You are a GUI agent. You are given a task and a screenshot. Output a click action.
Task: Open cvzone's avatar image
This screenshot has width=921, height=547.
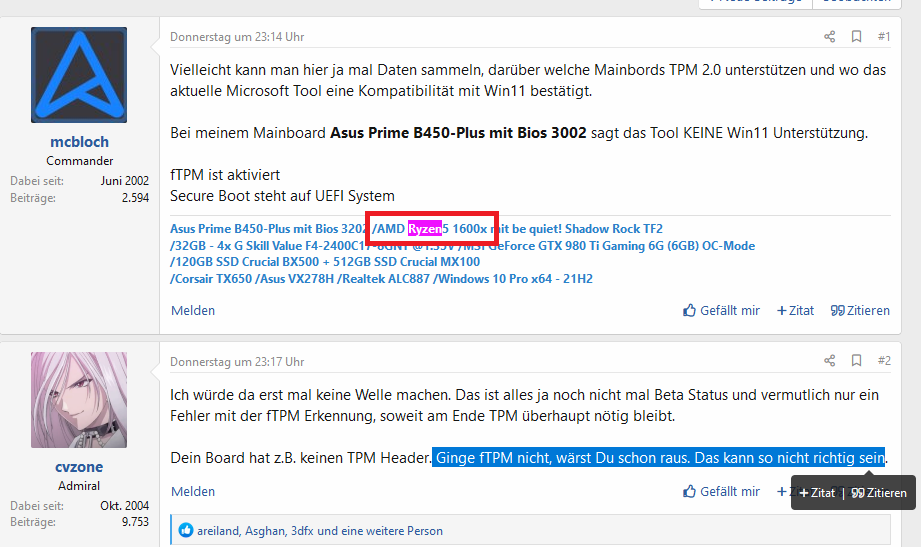(79, 400)
